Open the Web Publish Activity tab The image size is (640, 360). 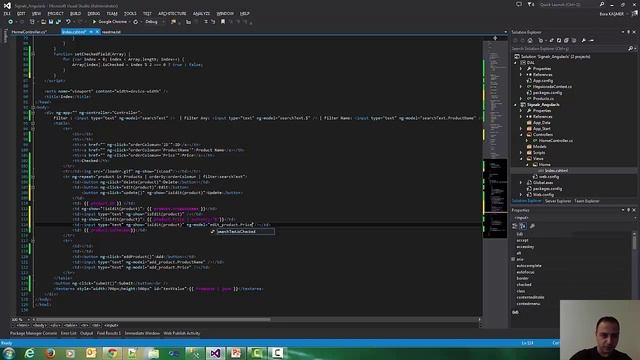[182, 333]
